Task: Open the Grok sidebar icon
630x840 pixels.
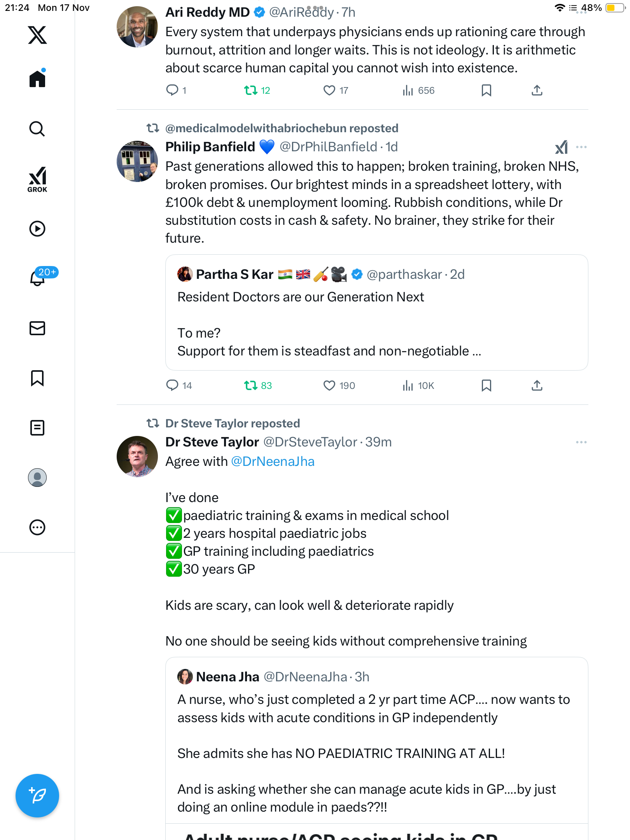Action: click(37, 179)
